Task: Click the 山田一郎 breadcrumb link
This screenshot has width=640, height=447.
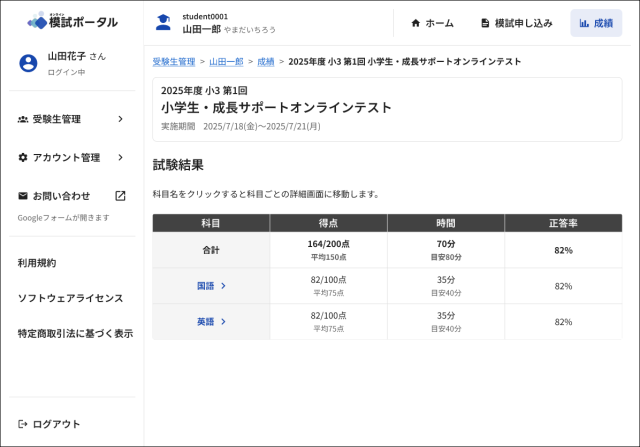Action: coord(226,62)
